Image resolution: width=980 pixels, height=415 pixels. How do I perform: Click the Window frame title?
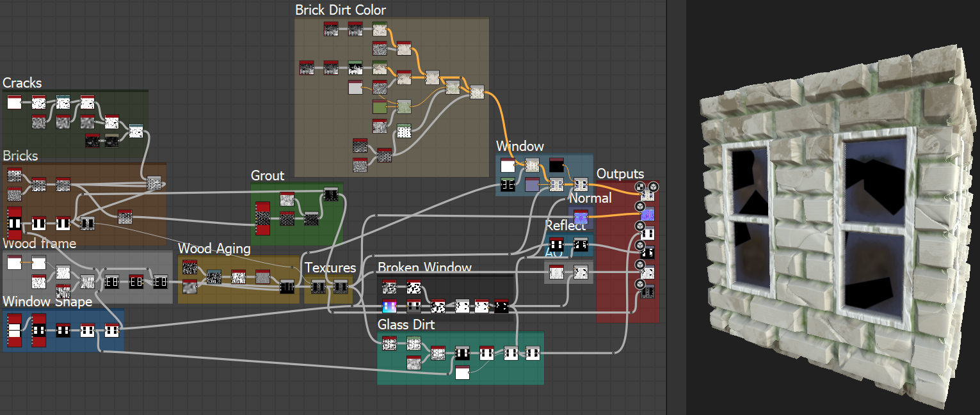point(520,146)
